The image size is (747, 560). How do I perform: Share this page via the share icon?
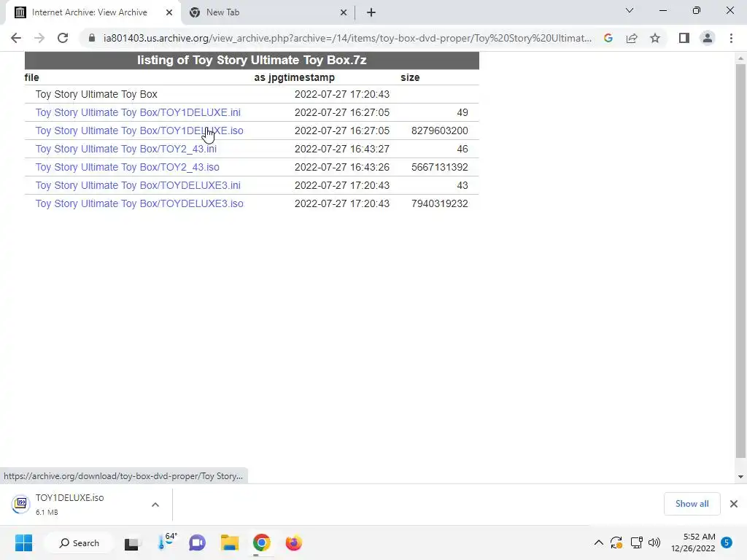pyautogui.click(x=632, y=38)
